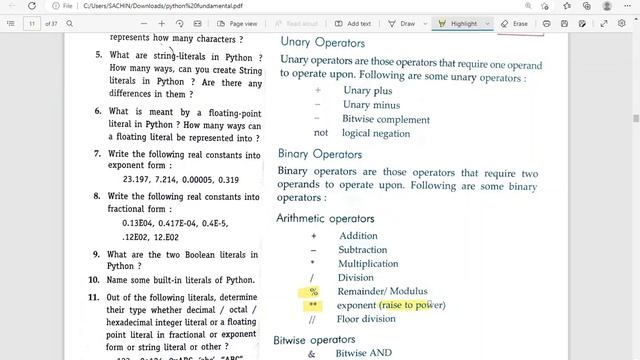Image resolution: width=640 pixels, height=360 pixels.
Task: Open the user profile avatar
Action: tap(607, 6)
